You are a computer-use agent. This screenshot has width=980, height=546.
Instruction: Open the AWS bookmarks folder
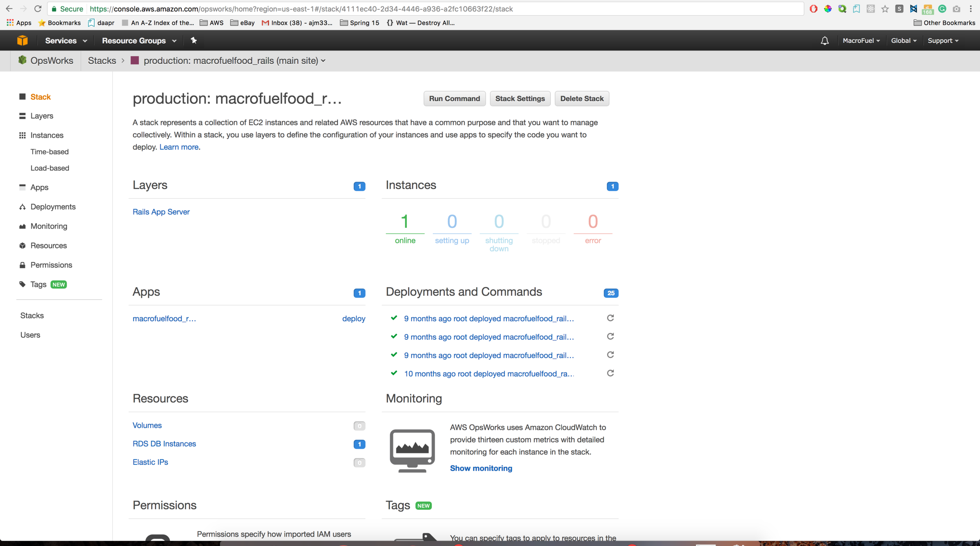[212, 23]
